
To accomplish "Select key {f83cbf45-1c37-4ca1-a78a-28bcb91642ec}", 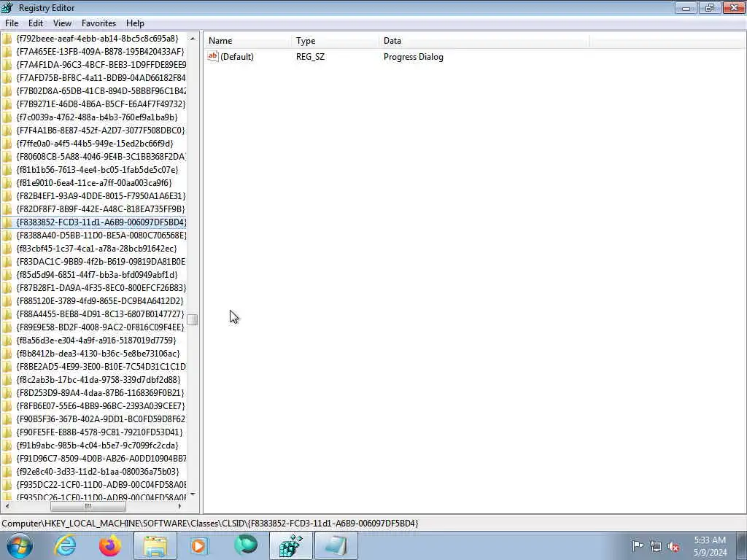I will click(x=97, y=249).
